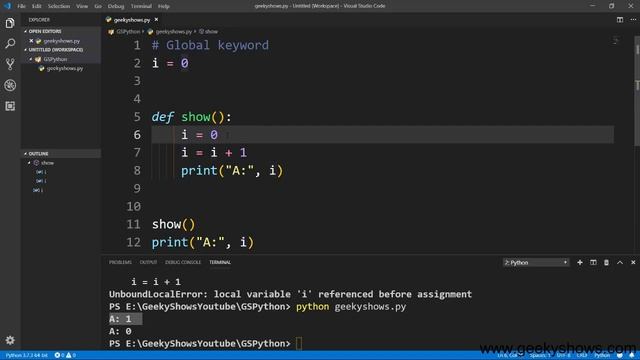This screenshot has height=360, width=640.
Task: Select the last variable i in Outline
Action: coord(38,190)
